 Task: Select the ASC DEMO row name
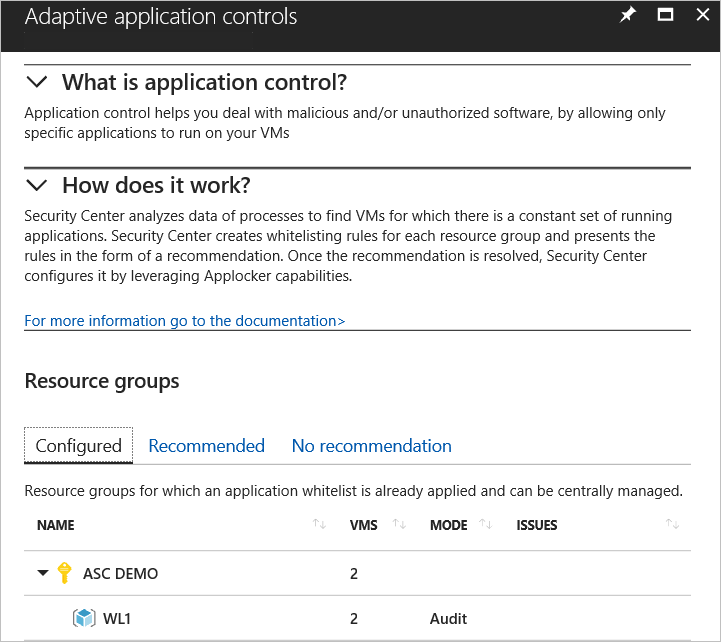tap(120, 573)
